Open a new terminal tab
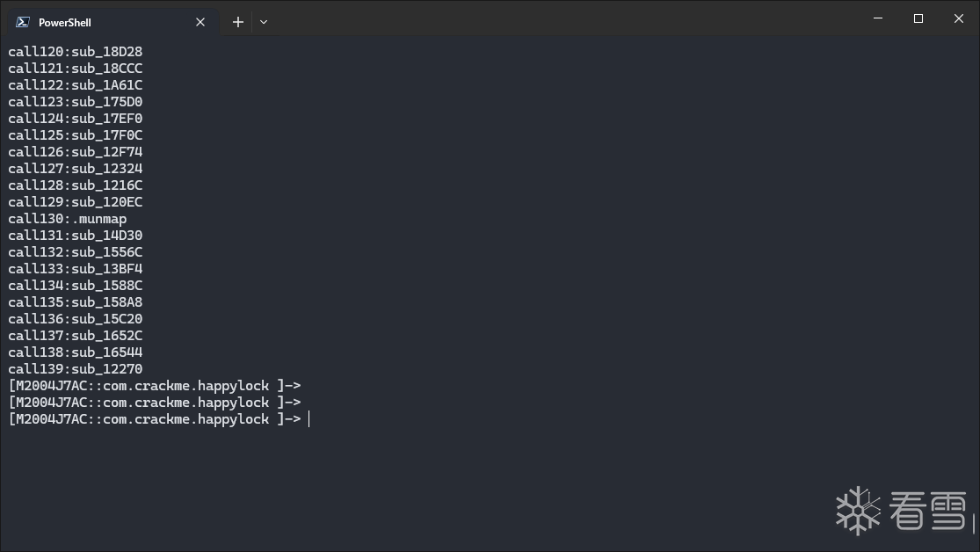 pyautogui.click(x=237, y=22)
